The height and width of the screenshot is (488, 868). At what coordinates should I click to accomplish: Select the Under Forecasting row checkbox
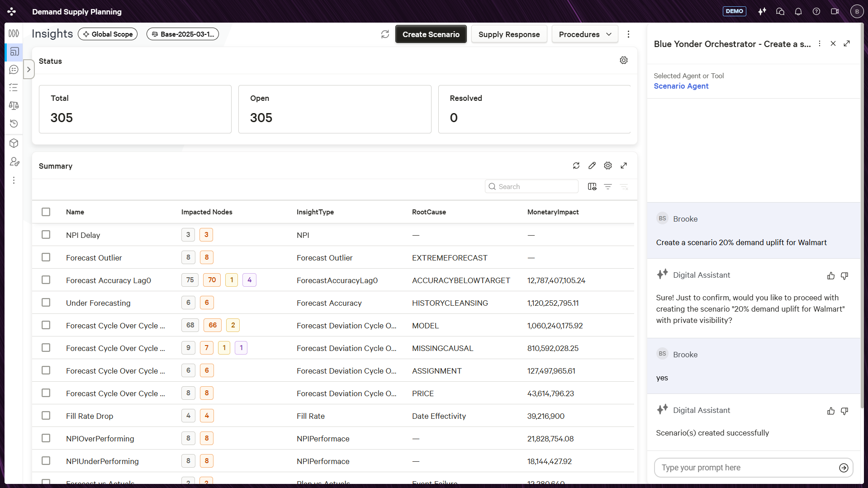pos(46,303)
